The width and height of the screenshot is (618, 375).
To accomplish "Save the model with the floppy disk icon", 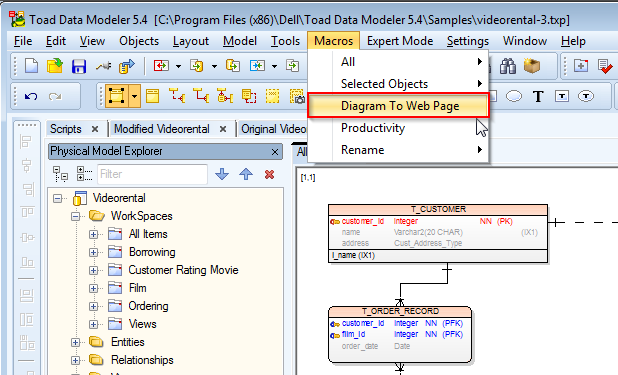I will 79,66.
